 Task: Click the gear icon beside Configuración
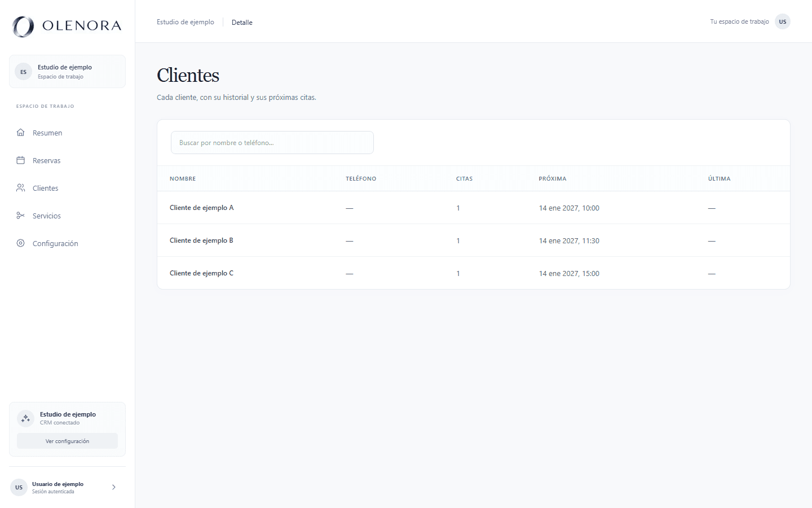(21, 243)
